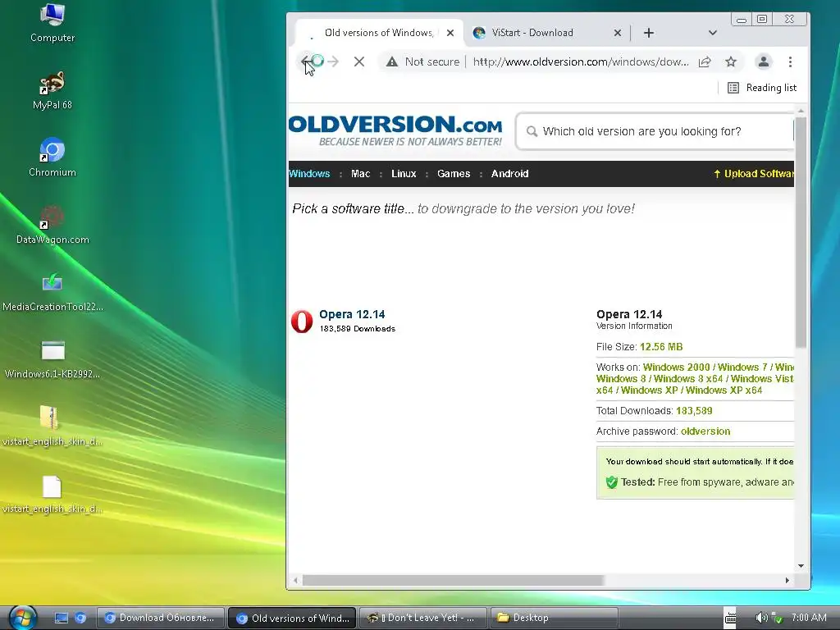Open DataWagon.com desktop shortcut
The height and width of the screenshot is (630, 840).
tap(52, 225)
